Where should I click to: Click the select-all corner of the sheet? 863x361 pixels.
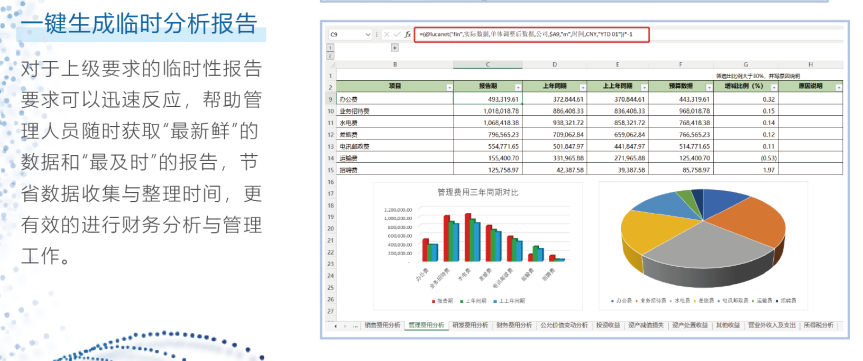point(330,65)
